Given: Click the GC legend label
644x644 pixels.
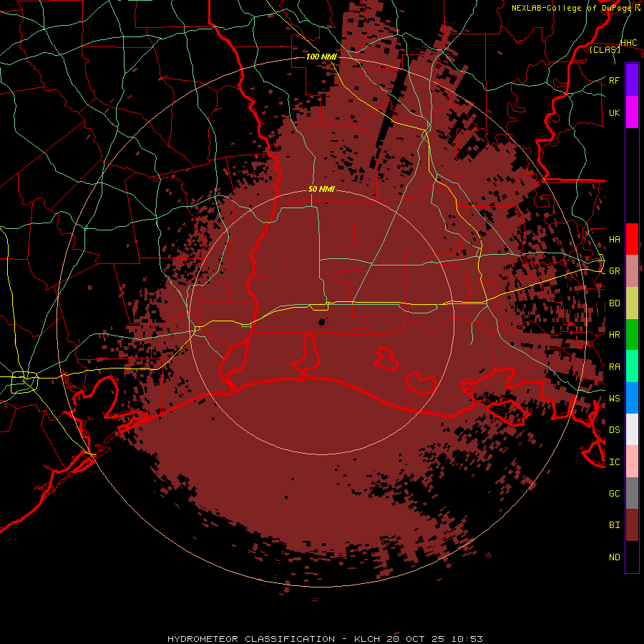Looking at the screenshot, I should [615, 494].
